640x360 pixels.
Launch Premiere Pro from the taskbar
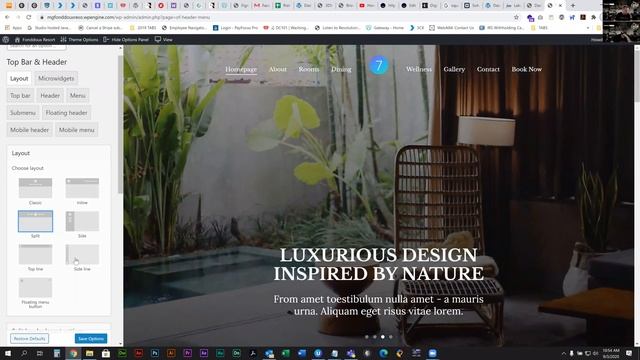tap(187, 353)
